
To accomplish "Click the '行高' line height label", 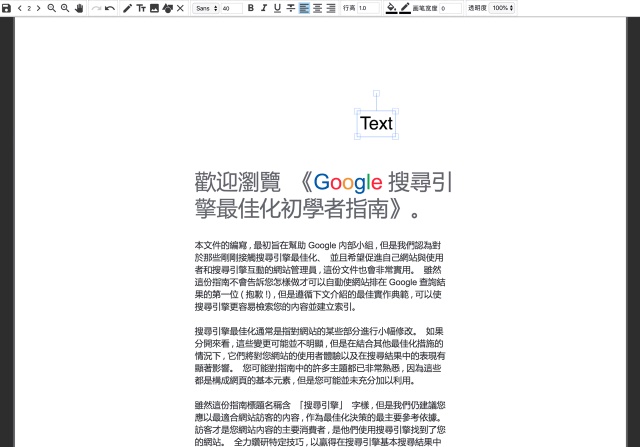I will pos(349,8).
